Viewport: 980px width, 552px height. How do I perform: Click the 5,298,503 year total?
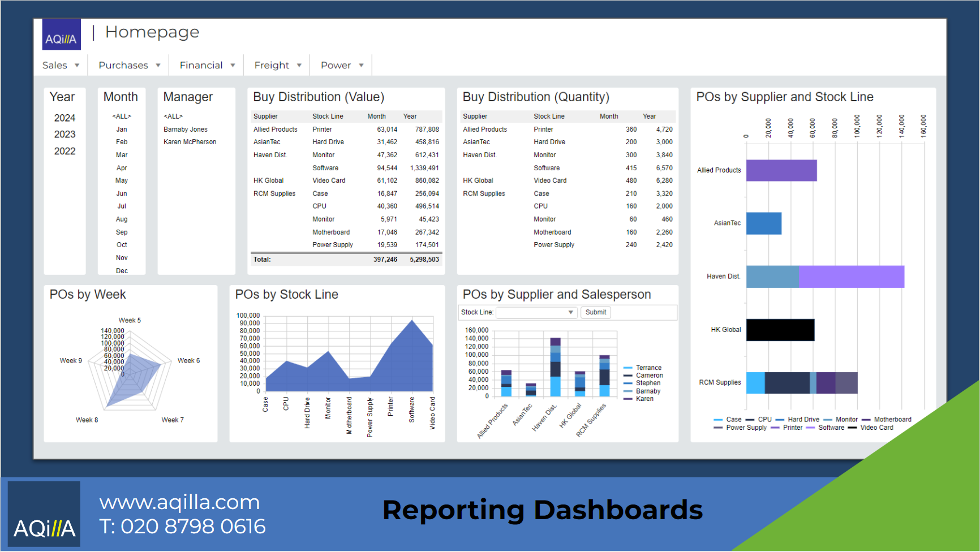coord(424,260)
